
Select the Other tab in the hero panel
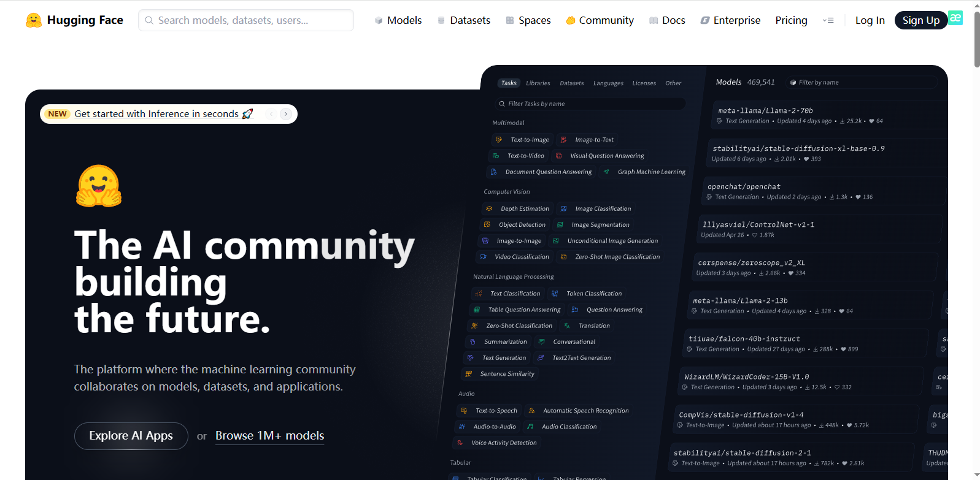pyautogui.click(x=673, y=83)
